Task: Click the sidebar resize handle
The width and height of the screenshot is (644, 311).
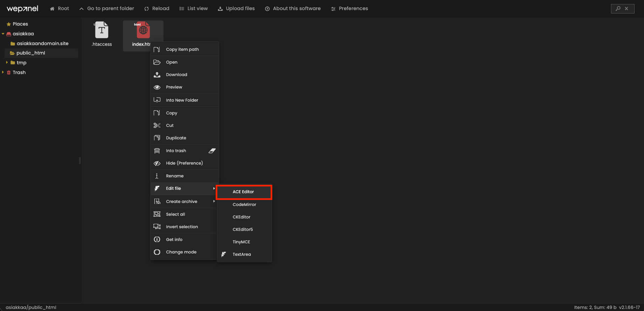Action: tap(80, 161)
